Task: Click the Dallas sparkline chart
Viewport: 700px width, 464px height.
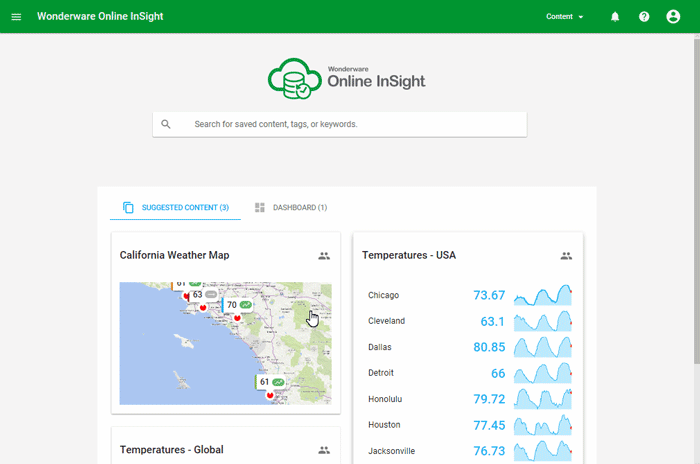Action: 542,347
